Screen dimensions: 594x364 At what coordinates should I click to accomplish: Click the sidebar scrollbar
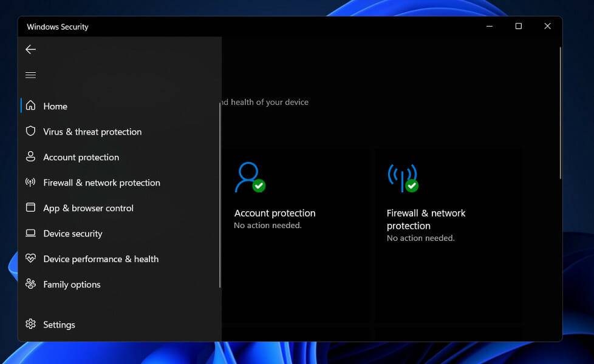pos(219,182)
